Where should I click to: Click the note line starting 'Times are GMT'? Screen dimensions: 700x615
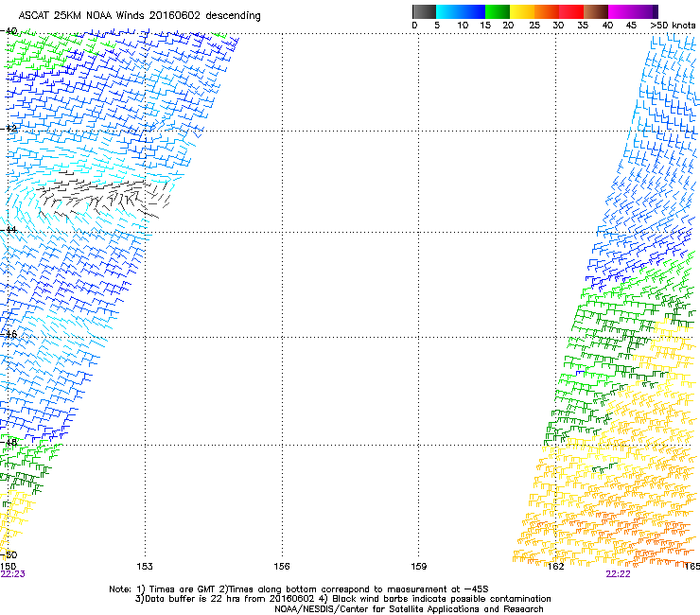[x=299, y=589]
